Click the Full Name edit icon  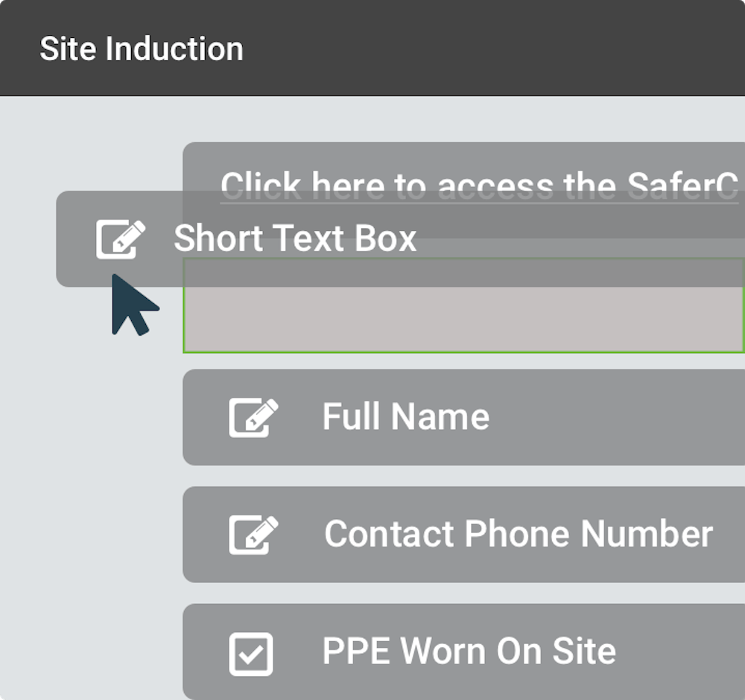pyautogui.click(x=254, y=418)
